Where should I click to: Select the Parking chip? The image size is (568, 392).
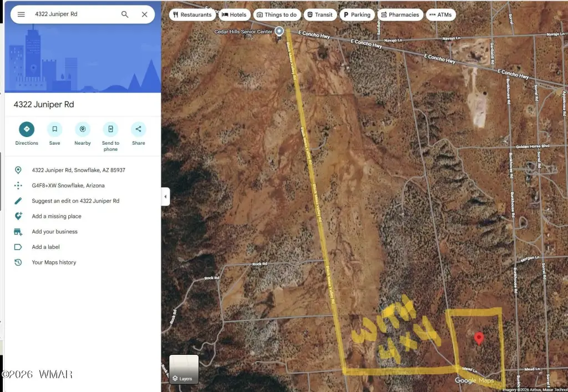[x=357, y=15]
